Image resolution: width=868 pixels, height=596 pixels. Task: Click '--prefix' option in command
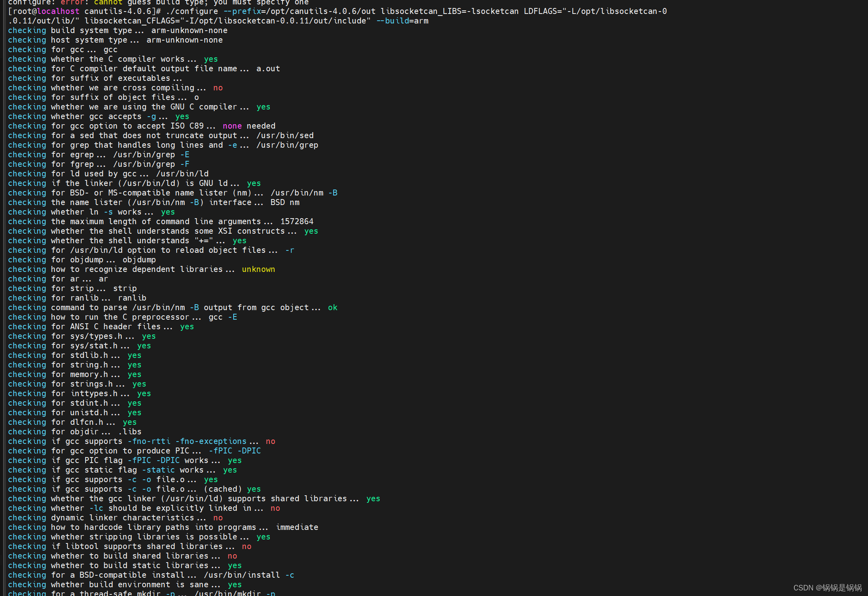pos(242,11)
